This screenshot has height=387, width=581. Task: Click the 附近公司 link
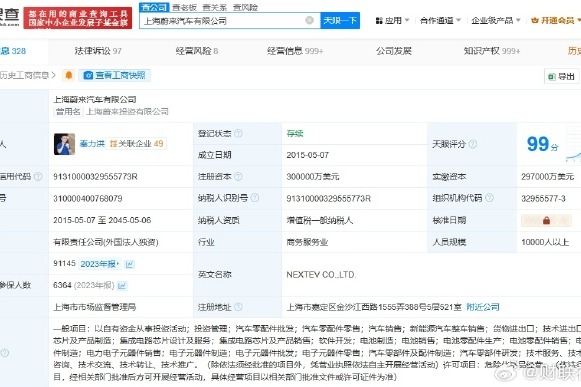click(x=482, y=307)
